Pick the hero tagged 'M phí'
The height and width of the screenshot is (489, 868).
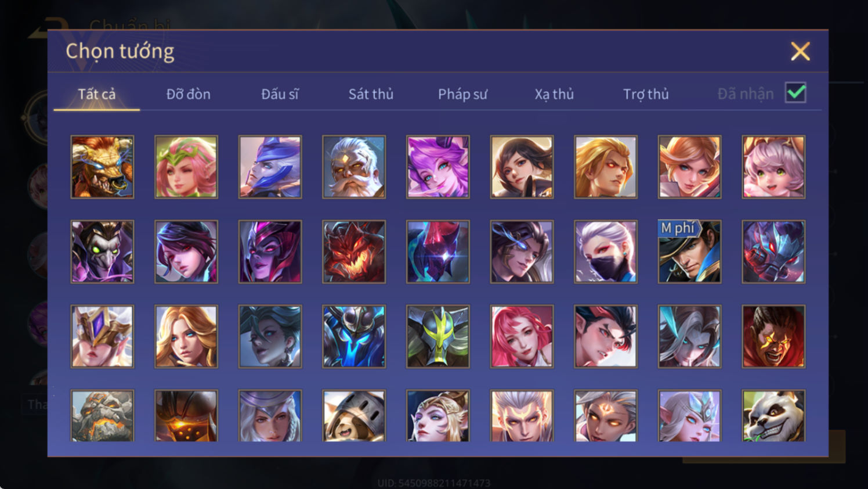click(x=689, y=252)
